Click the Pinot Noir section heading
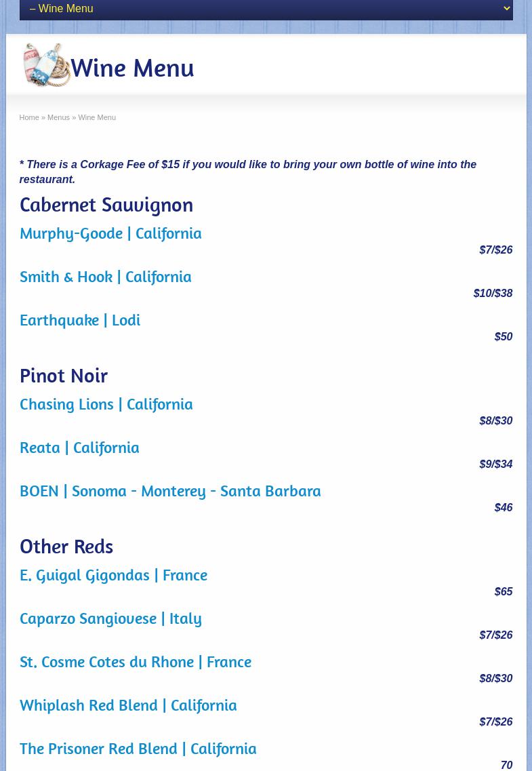Viewport: 532px width, 771px height. click(x=64, y=375)
